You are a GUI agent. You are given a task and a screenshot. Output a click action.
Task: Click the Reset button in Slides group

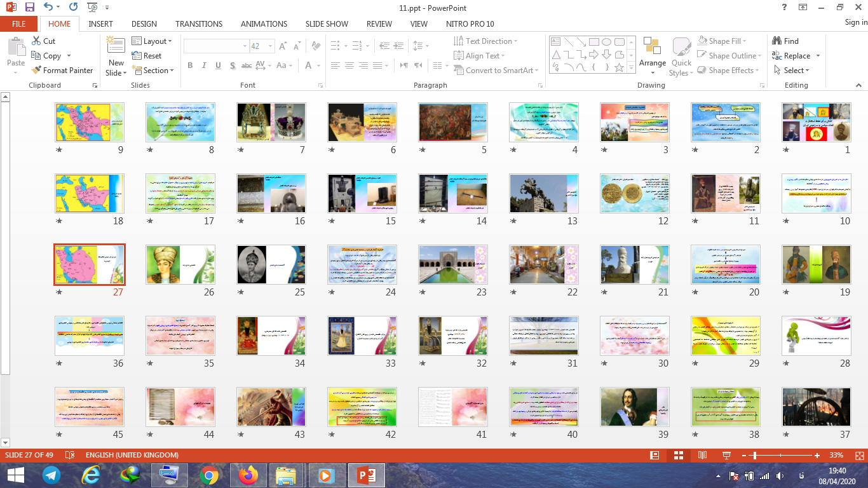coord(147,55)
